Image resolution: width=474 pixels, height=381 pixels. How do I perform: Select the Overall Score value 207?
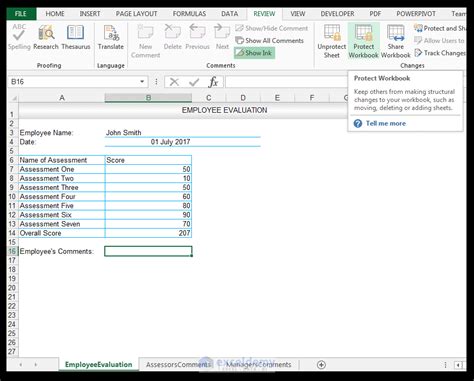148,233
